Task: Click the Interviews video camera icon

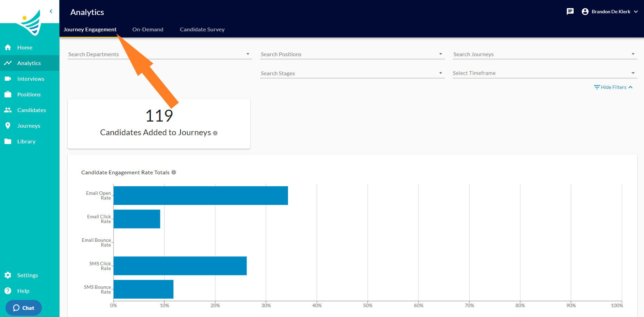Action: (8, 79)
